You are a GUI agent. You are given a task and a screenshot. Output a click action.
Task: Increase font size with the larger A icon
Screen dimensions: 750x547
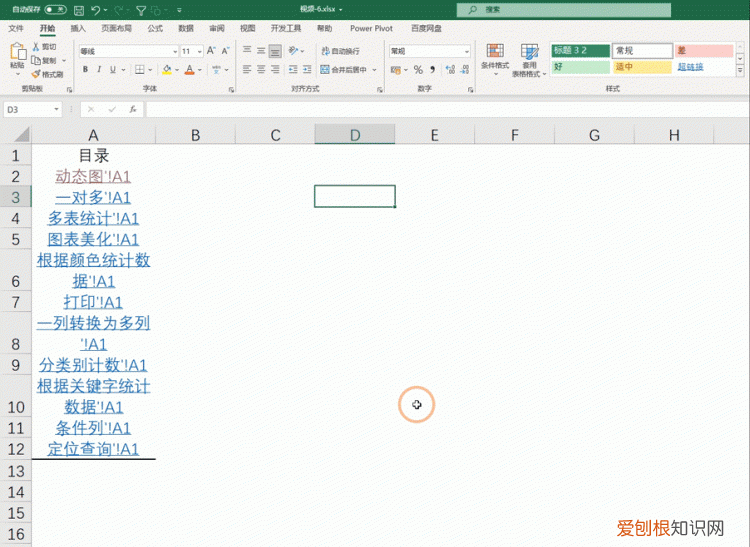[209, 51]
